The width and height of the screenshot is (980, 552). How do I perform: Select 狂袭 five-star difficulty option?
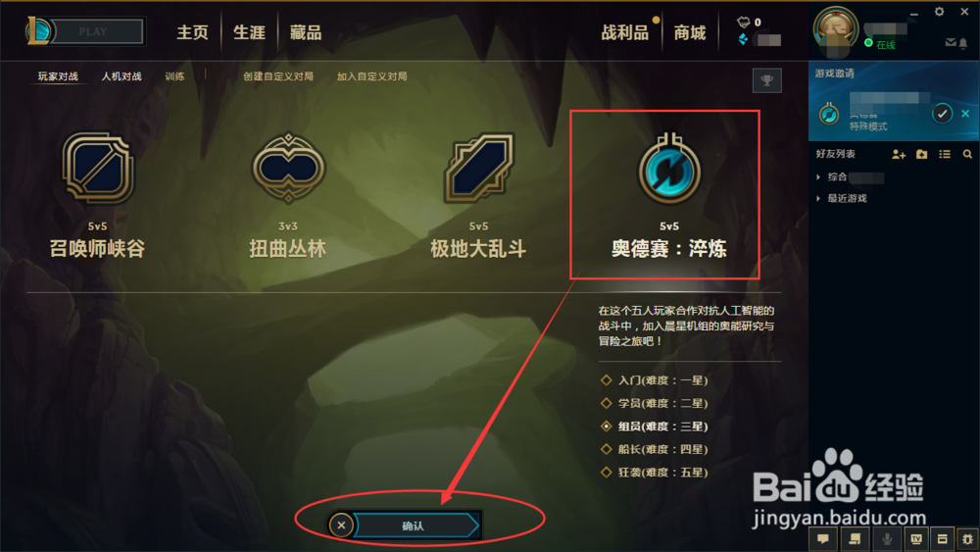tap(654, 472)
